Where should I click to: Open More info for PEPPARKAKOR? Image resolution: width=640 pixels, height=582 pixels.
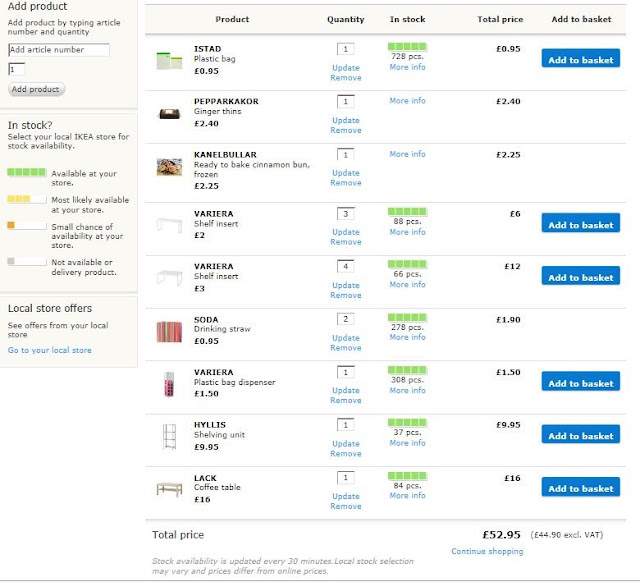tap(407, 100)
